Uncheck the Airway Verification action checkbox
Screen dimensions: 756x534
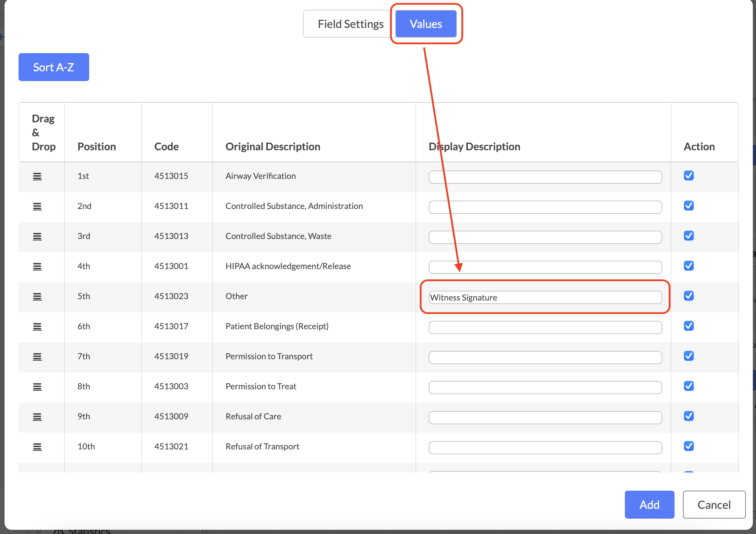point(689,175)
